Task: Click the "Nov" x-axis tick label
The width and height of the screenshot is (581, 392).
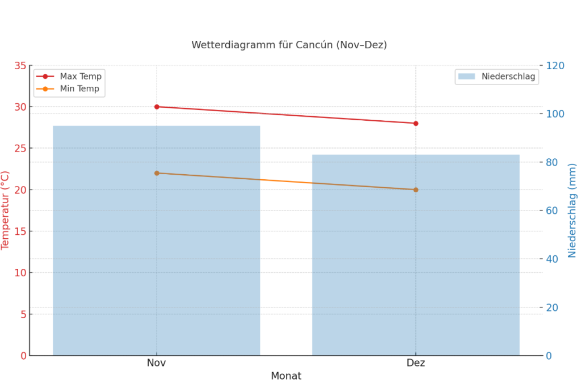Action: pyautogui.click(x=157, y=363)
